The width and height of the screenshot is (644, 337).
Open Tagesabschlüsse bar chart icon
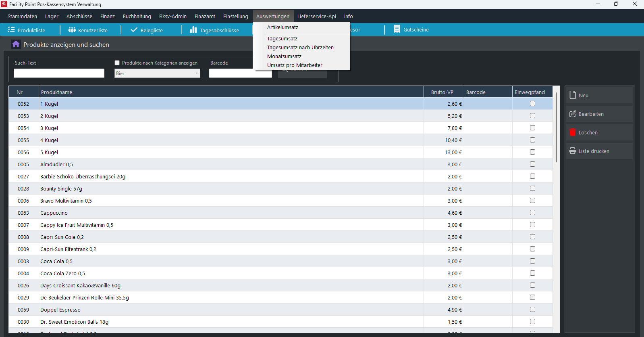coord(193,30)
